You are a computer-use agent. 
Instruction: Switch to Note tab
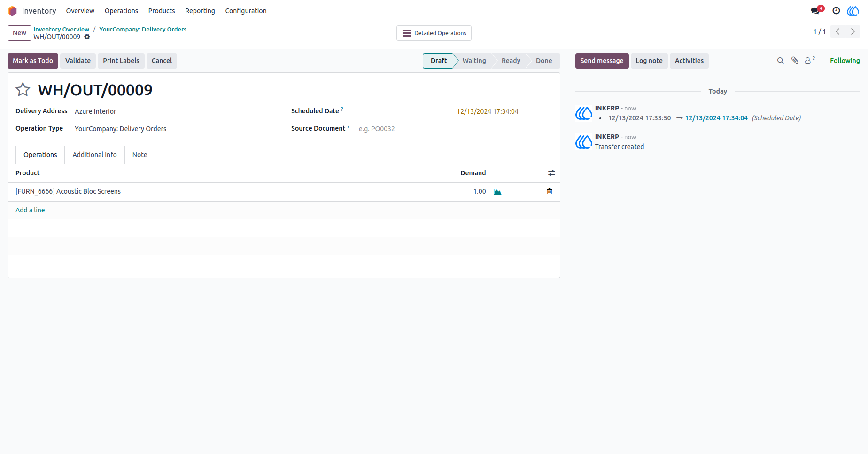pos(139,155)
